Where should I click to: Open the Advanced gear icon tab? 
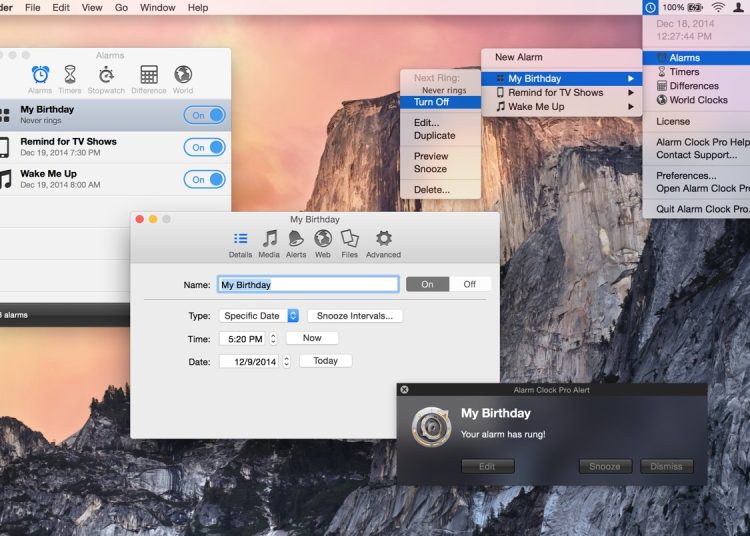383,240
